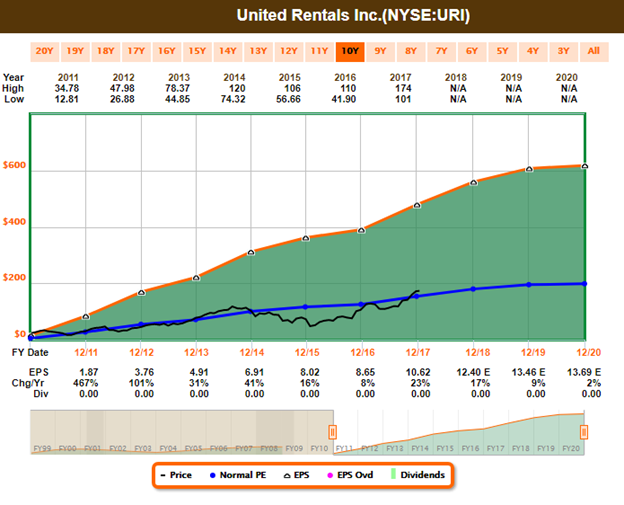Viewport: 624px width, 505px height.
Task: Click the 12/11 FY date label
Action: point(86,353)
